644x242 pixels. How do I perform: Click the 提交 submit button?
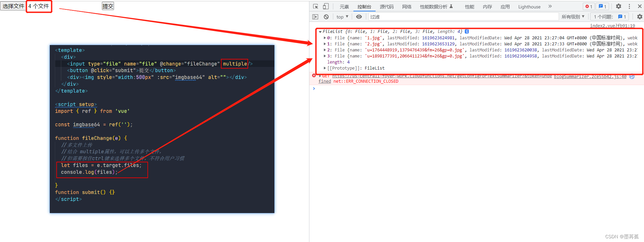coord(108,6)
